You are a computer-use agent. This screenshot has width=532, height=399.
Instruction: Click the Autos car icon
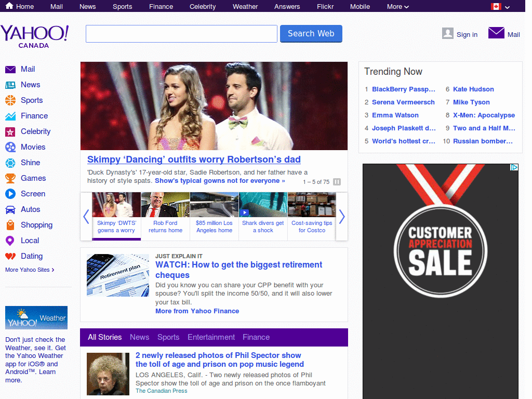point(10,210)
